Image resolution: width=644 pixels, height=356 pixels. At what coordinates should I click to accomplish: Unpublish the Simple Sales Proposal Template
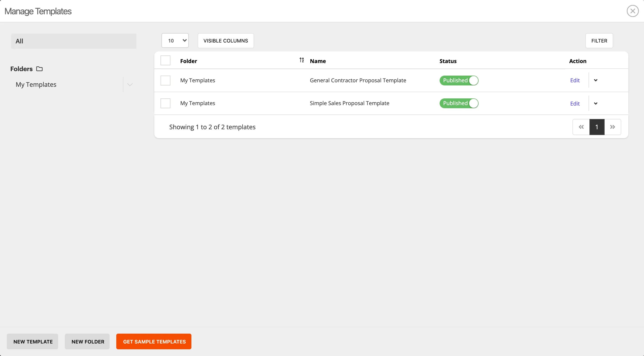(459, 103)
